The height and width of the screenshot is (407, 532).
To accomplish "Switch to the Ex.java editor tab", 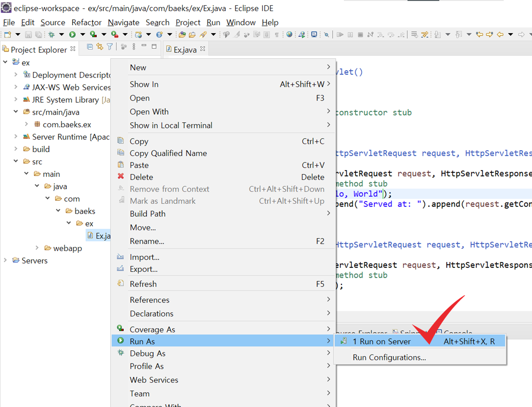I will [x=185, y=50].
